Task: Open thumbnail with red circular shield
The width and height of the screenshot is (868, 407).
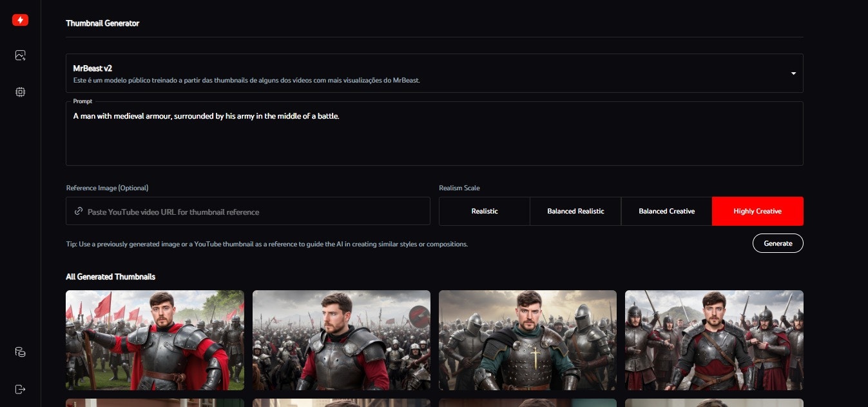Action: coord(342,340)
